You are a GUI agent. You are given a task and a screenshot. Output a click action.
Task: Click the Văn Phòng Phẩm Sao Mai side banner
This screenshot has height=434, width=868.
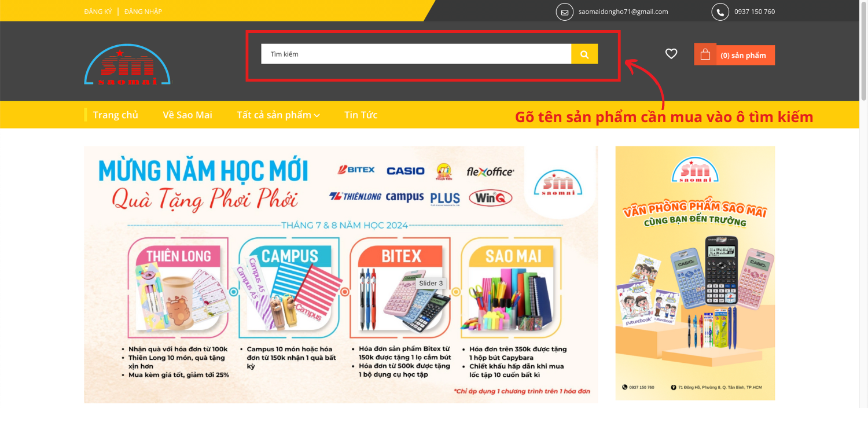pos(695,273)
